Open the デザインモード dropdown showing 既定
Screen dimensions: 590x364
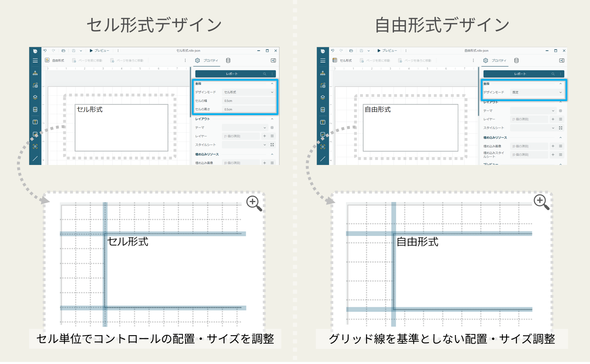click(537, 92)
